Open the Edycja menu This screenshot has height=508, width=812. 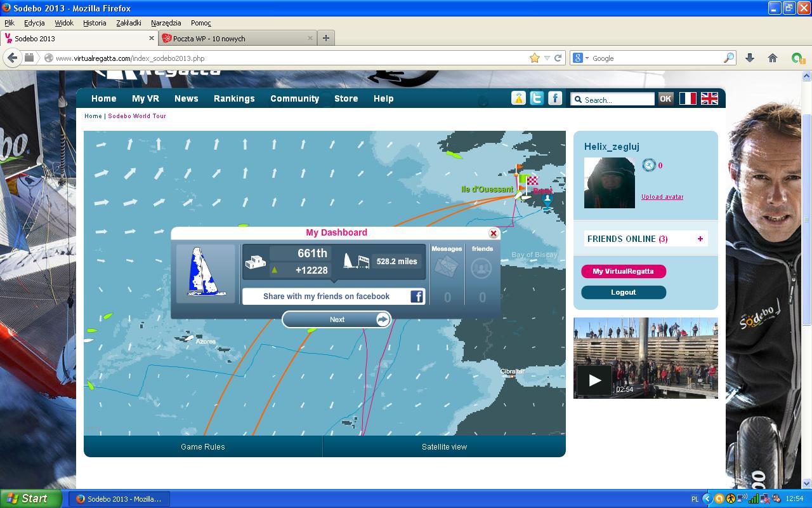point(34,23)
